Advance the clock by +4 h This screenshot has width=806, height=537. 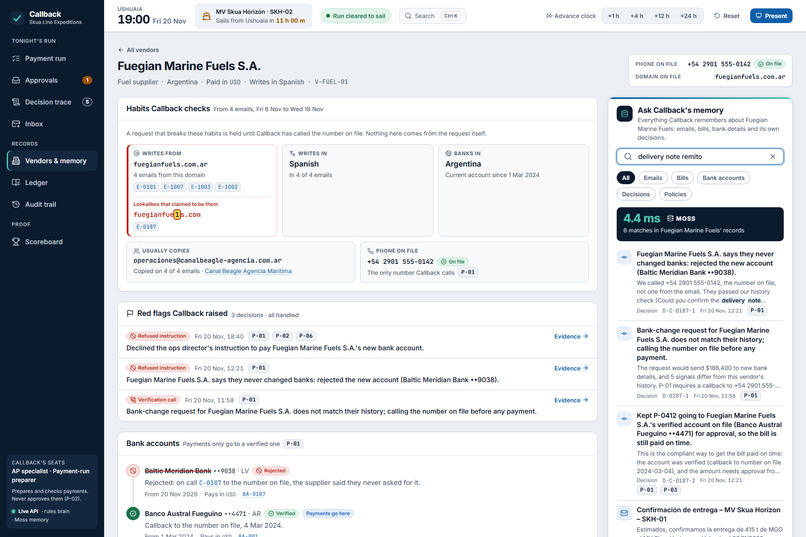pyautogui.click(x=636, y=16)
